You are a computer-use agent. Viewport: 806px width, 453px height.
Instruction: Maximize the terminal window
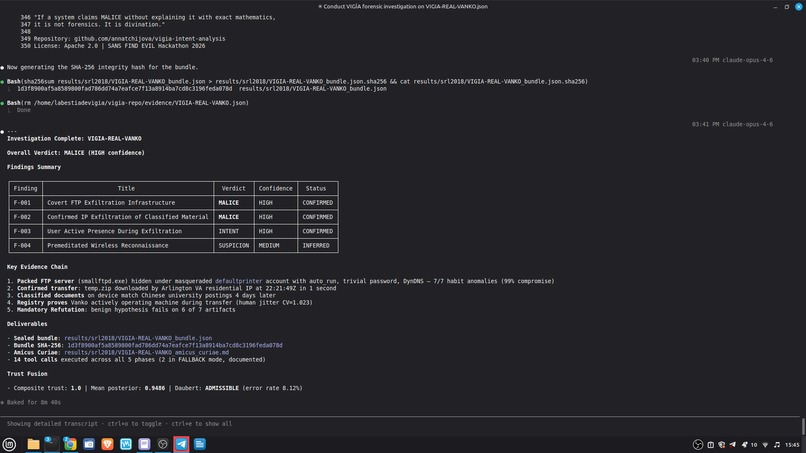[x=786, y=7]
